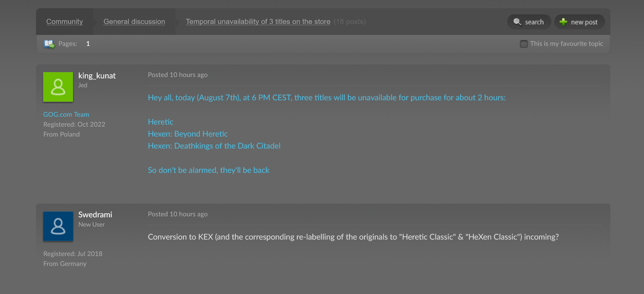Click the search magnifier icon
This screenshot has width=644, height=294.
tap(518, 22)
